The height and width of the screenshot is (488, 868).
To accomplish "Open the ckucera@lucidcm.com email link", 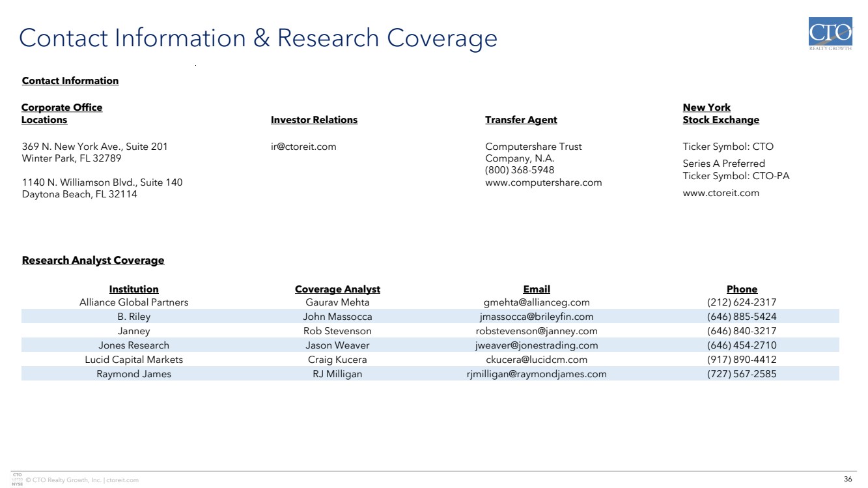I will pyautogui.click(x=537, y=360).
